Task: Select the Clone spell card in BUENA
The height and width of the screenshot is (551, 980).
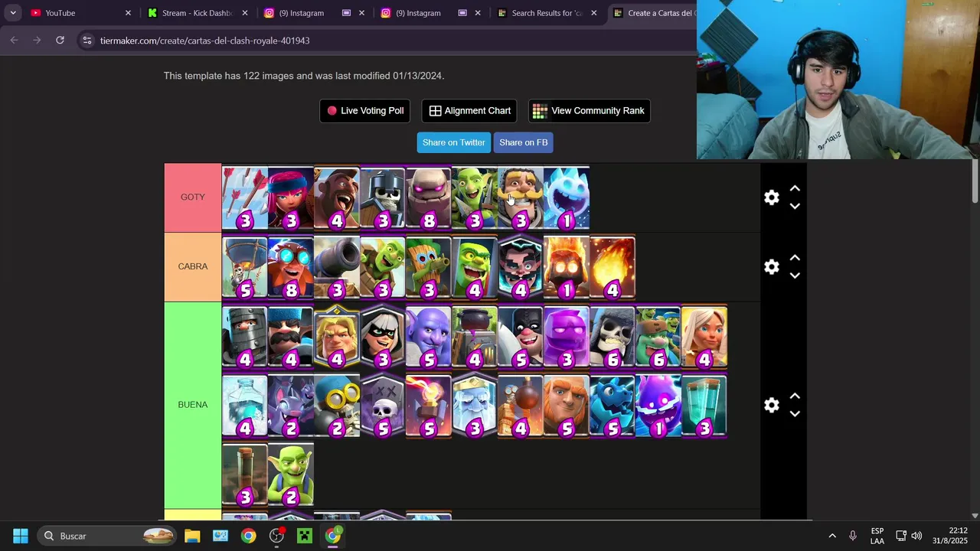Action: [x=704, y=406]
